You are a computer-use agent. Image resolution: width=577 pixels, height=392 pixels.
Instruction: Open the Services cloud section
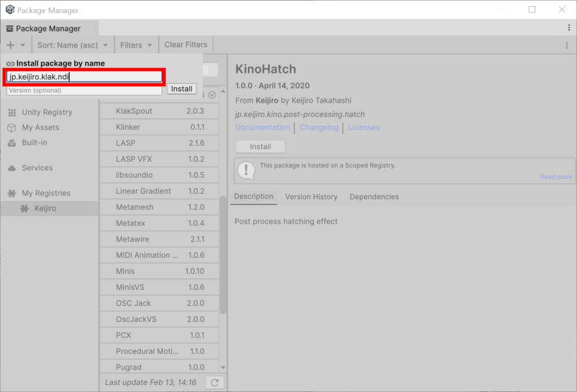37,168
